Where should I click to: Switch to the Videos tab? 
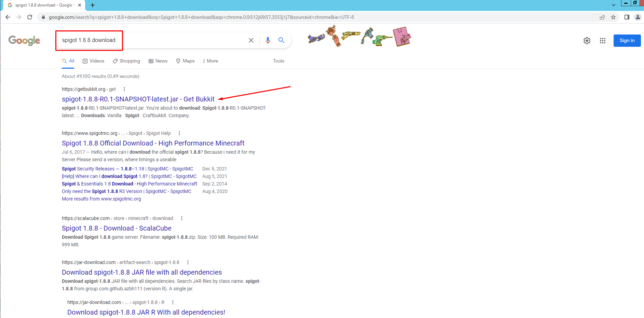point(94,61)
